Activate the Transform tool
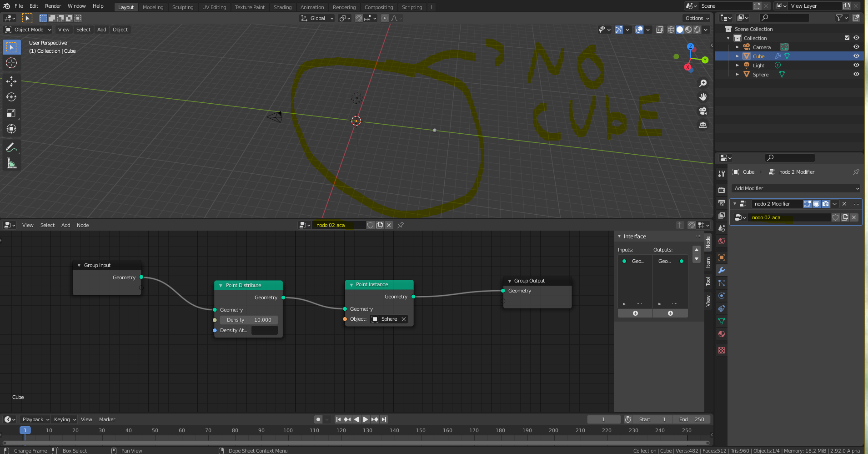 point(11,129)
